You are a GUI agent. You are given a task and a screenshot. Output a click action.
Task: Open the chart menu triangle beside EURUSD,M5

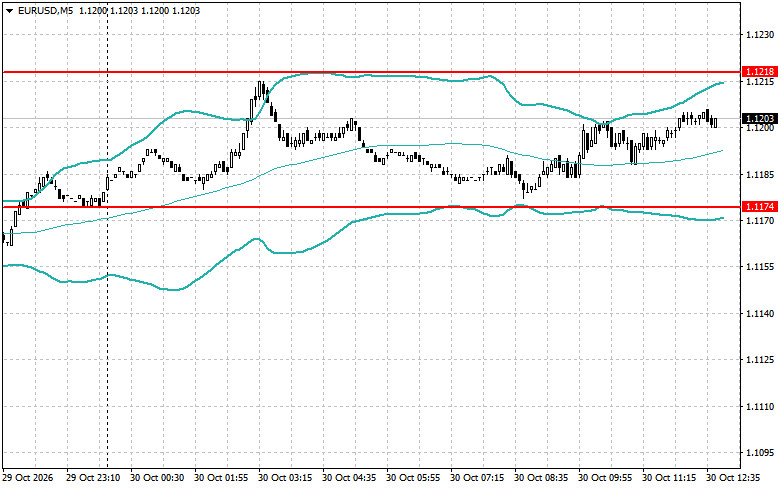[9, 10]
